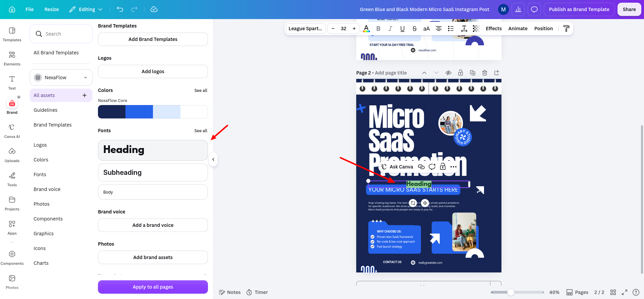Duplicate page 2

(473, 73)
